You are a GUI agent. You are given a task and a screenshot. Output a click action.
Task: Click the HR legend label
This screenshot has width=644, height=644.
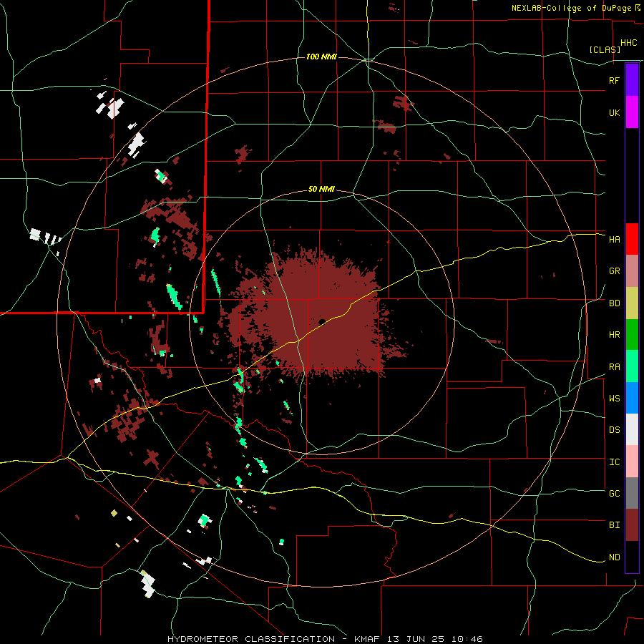click(614, 334)
